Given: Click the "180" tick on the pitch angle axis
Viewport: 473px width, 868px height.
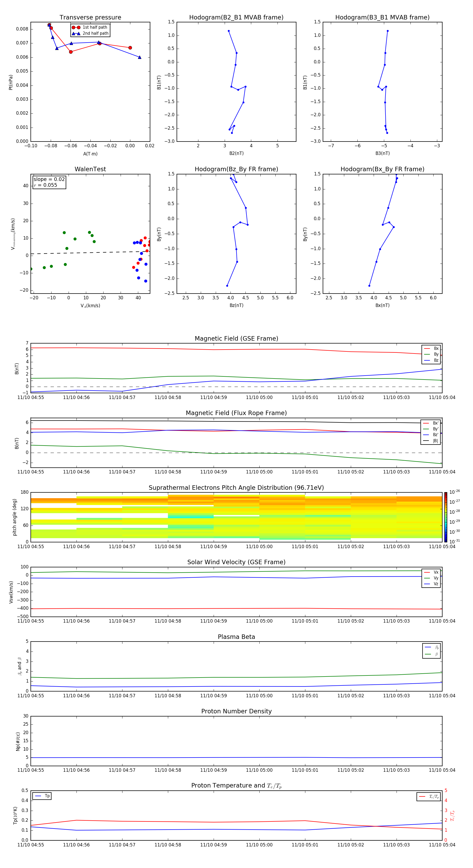Looking at the screenshot, I should (25, 492).
